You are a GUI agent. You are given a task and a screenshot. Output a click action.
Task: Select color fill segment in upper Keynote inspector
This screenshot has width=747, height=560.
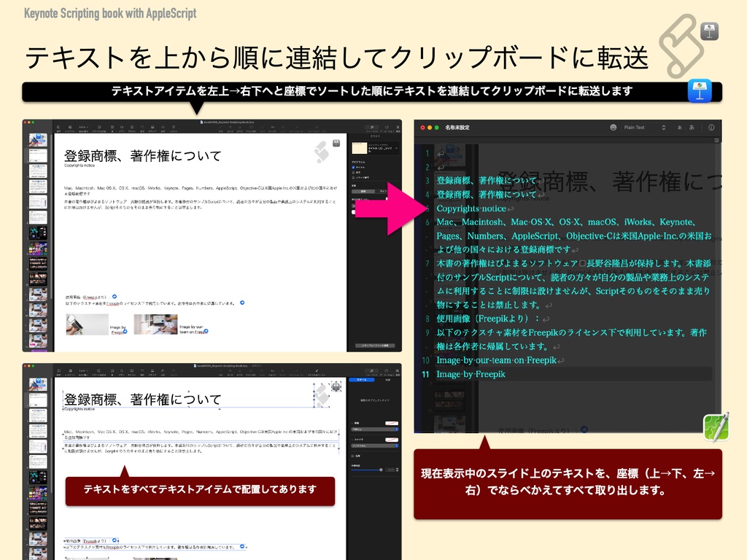pyautogui.click(x=363, y=192)
